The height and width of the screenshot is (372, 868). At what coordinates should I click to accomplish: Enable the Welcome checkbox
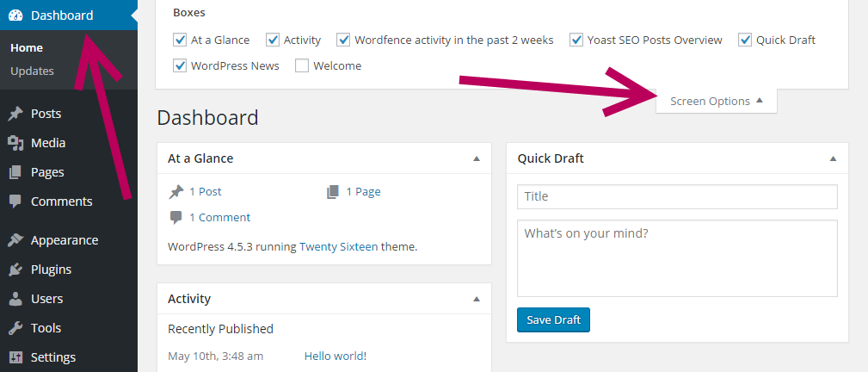point(302,66)
